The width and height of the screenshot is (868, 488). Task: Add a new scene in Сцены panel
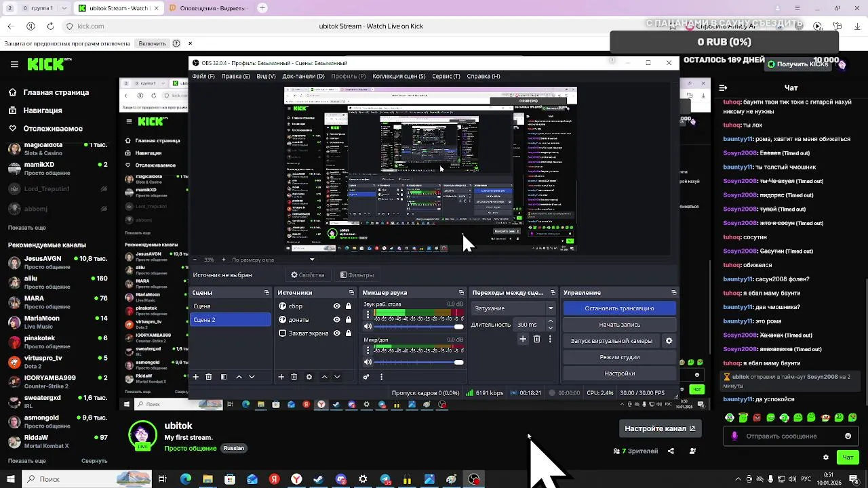[x=196, y=377]
